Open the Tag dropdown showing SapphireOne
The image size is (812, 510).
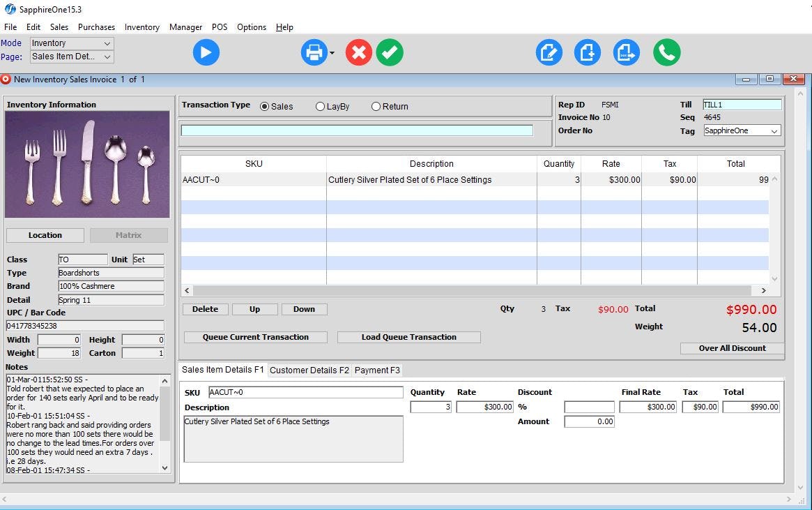[x=741, y=130]
